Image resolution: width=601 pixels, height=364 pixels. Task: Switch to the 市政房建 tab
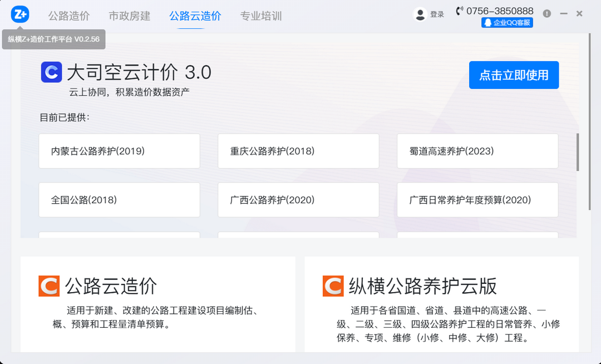pos(129,16)
